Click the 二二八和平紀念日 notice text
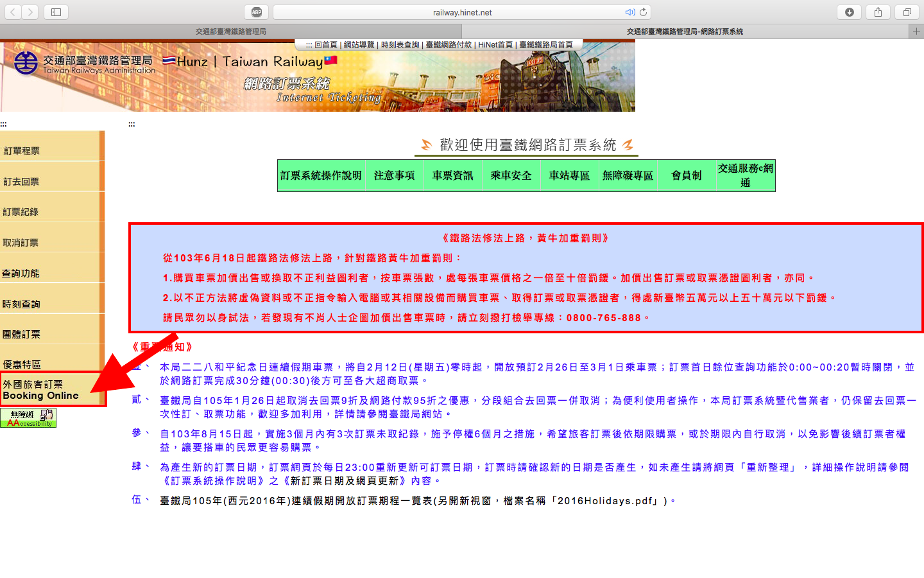 tap(537, 374)
